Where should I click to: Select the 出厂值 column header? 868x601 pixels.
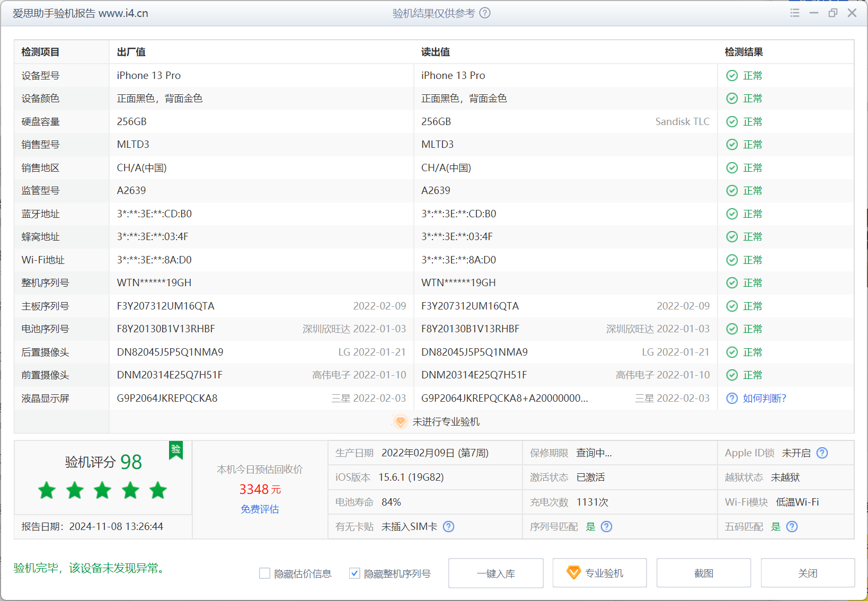point(131,52)
